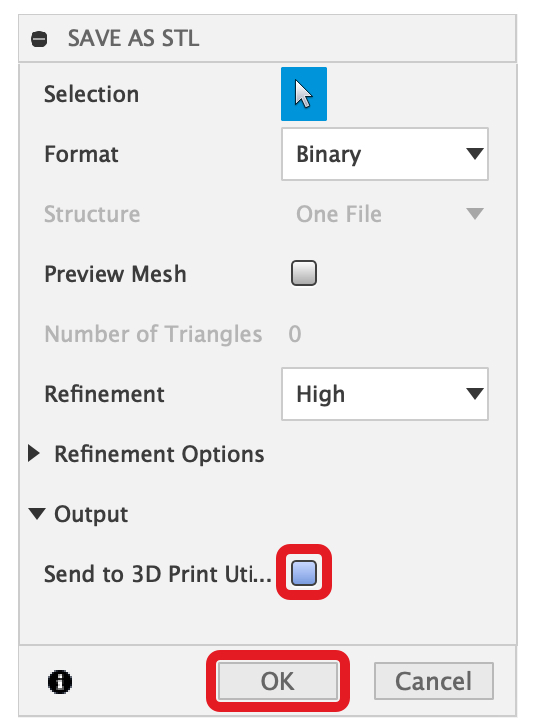548x728 pixels.
Task: Click the disabled Structure One File dropdown
Action: [x=385, y=214]
